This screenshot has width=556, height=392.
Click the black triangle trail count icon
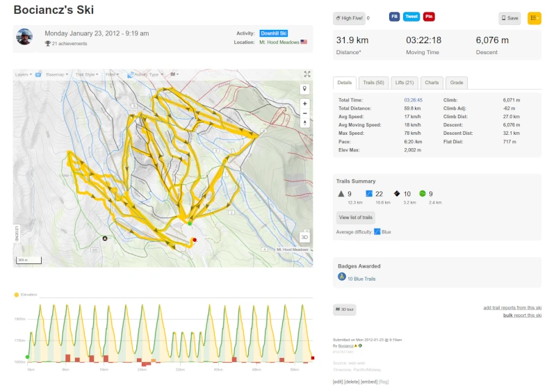point(341,194)
